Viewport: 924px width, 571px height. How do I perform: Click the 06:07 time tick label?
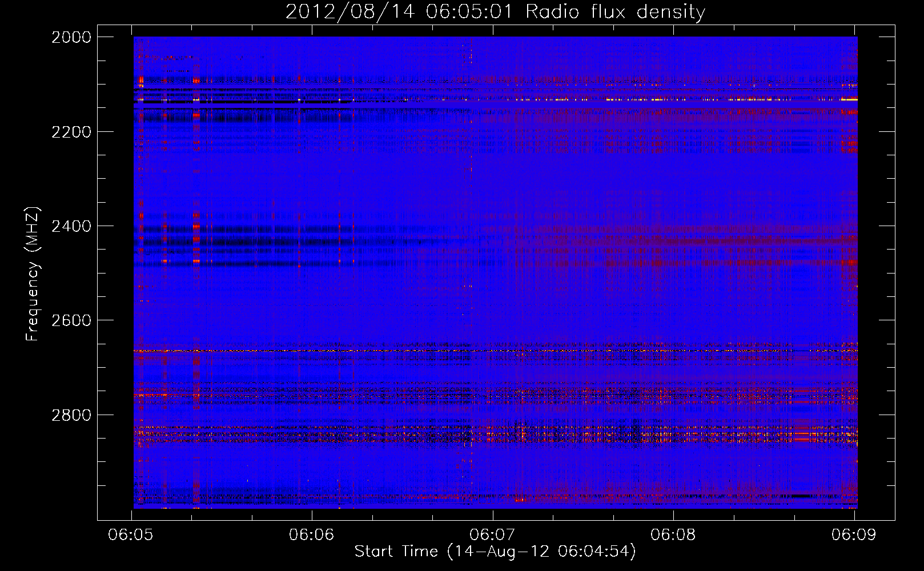point(492,535)
